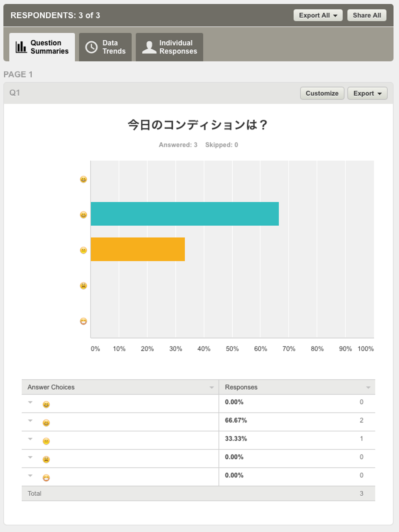Viewport: 399px width, 532px height.
Task: Click the Customize button
Action: point(322,93)
